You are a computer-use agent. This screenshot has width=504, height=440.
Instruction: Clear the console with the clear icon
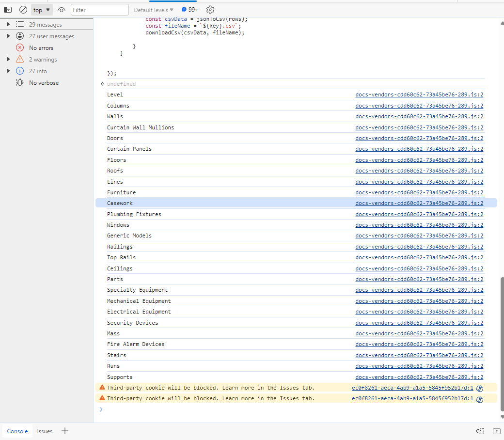[x=23, y=10]
